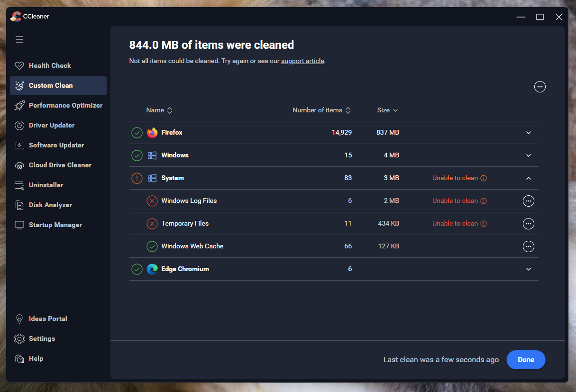Open the Driver Updater icon
This screenshot has height=392, width=576.
coord(19,126)
